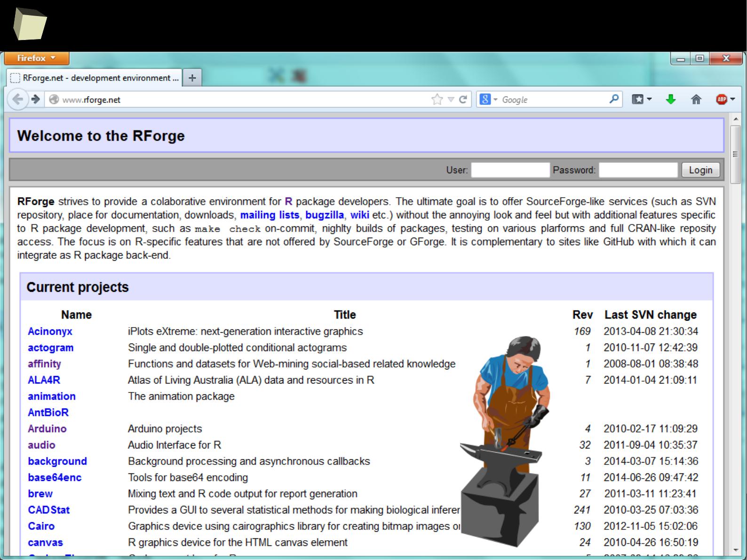This screenshot has height=560, width=747.
Task: Open the CADStat project
Action: (48, 510)
